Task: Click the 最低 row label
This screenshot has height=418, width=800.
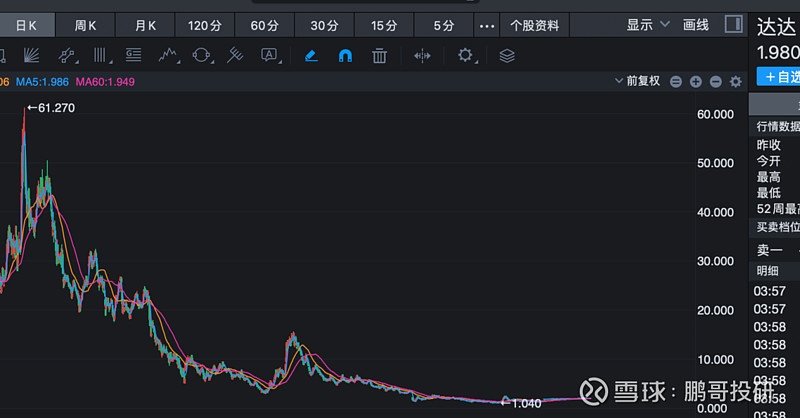Action: (x=768, y=193)
